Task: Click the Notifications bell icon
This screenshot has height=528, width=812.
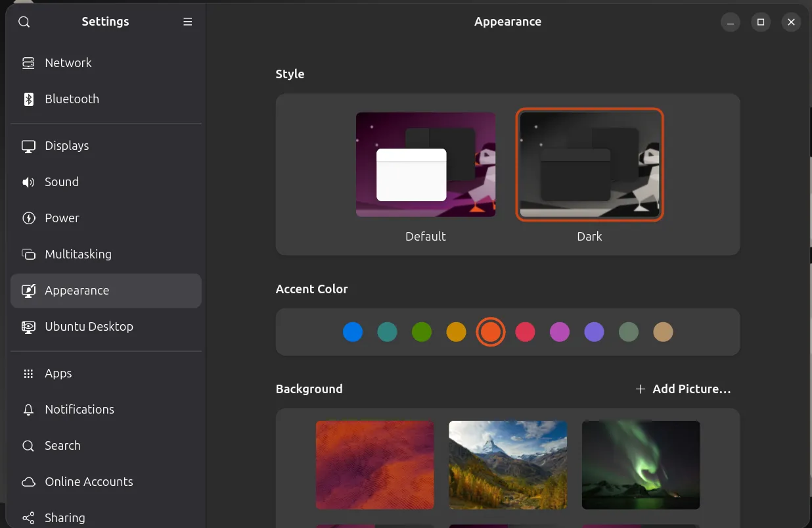Action: pyautogui.click(x=28, y=409)
